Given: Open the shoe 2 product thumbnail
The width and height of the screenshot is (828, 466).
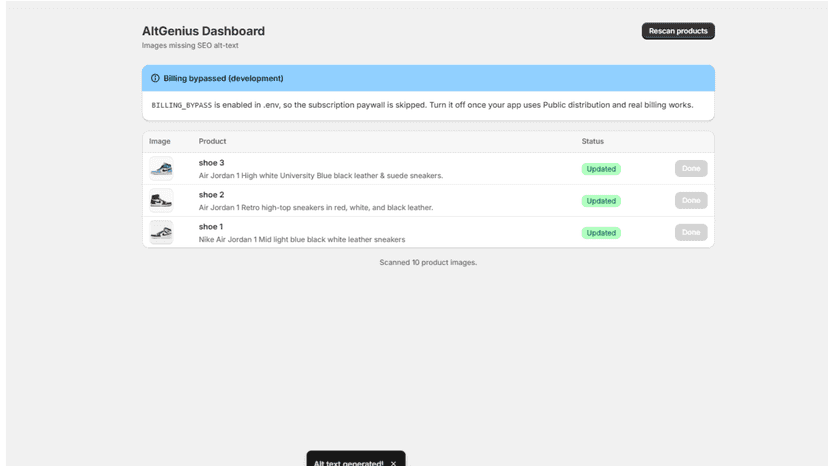Looking at the screenshot, I should pos(161,200).
